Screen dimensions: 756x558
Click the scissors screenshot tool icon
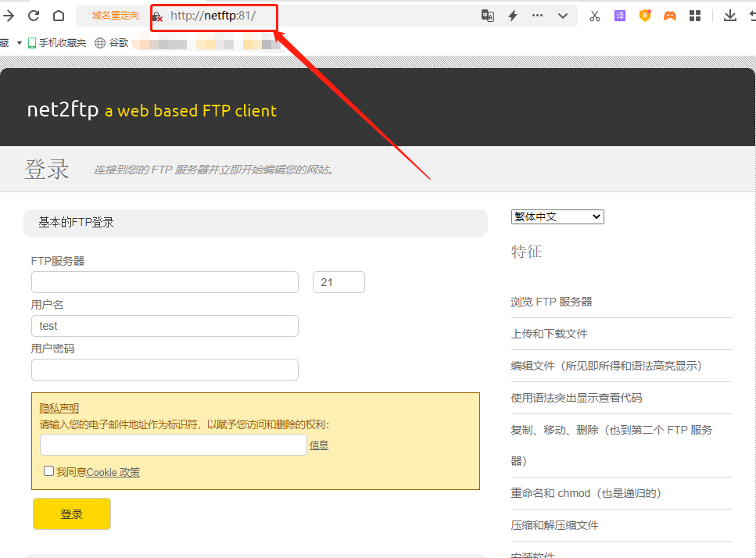click(x=594, y=16)
